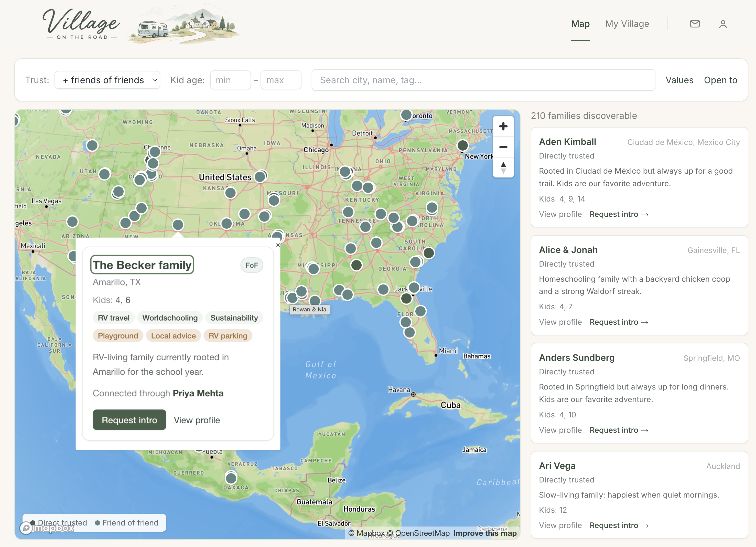
Task: Request intro to Ari Vega
Action: (x=619, y=526)
